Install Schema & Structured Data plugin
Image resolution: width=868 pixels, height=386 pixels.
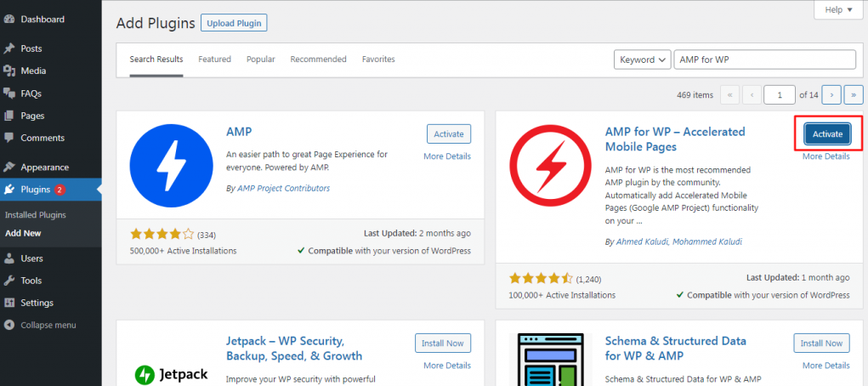(x=822, y=343)
